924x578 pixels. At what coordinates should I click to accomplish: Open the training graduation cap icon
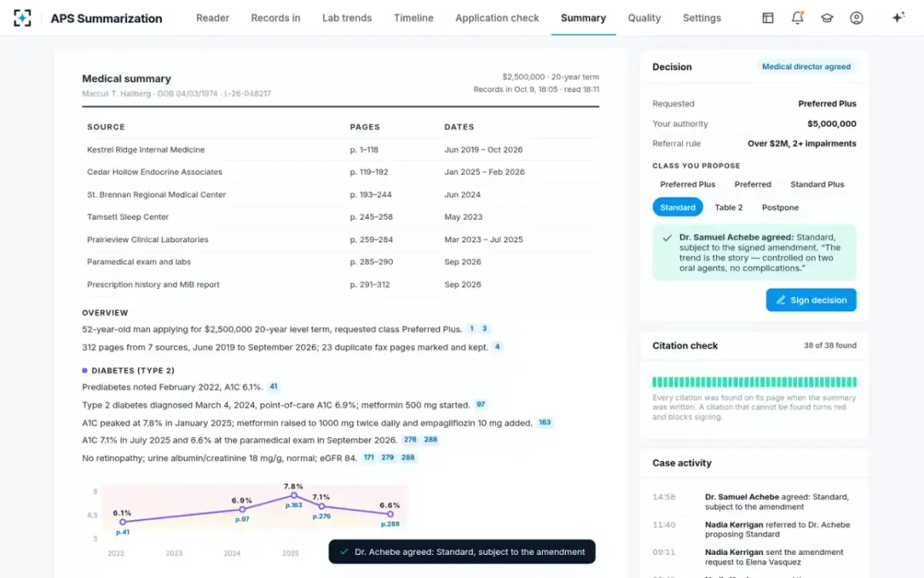(x=827, y=18)
